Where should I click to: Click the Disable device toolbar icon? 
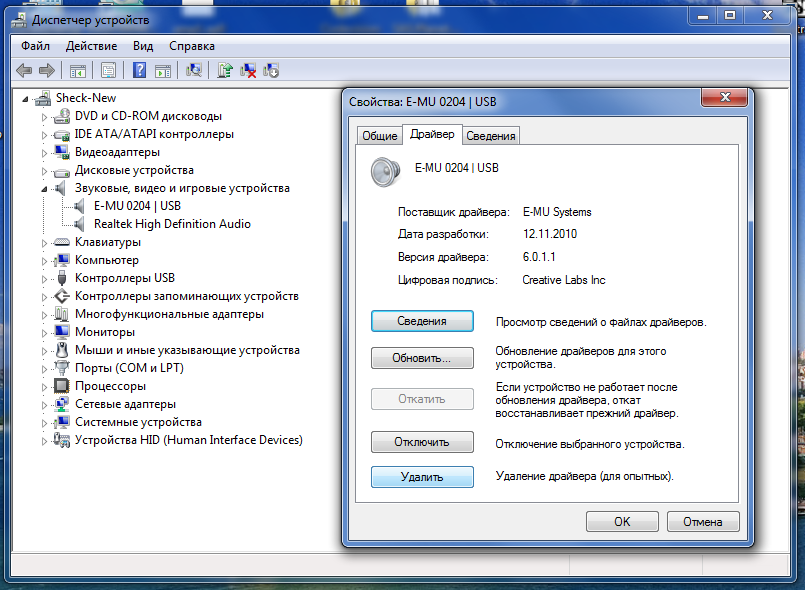click(x=271, y=70)
